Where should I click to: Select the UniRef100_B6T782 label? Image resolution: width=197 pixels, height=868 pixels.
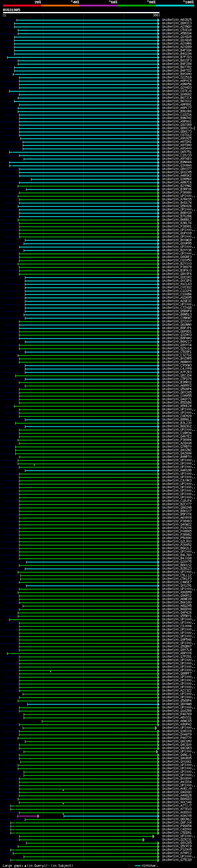click(177, 67)
